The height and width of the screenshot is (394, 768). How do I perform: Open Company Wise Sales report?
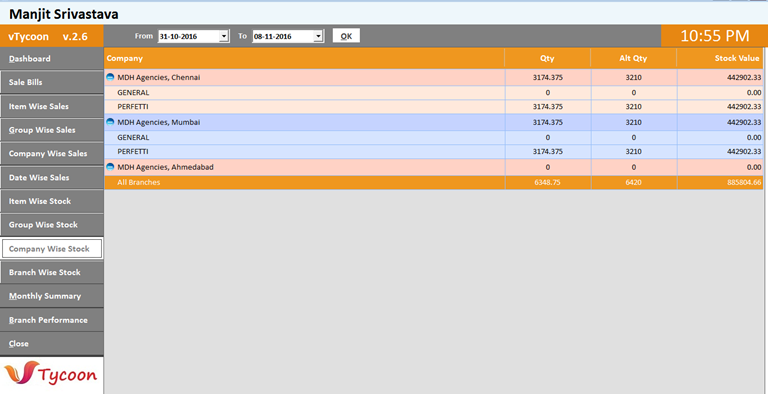(51, 153)
